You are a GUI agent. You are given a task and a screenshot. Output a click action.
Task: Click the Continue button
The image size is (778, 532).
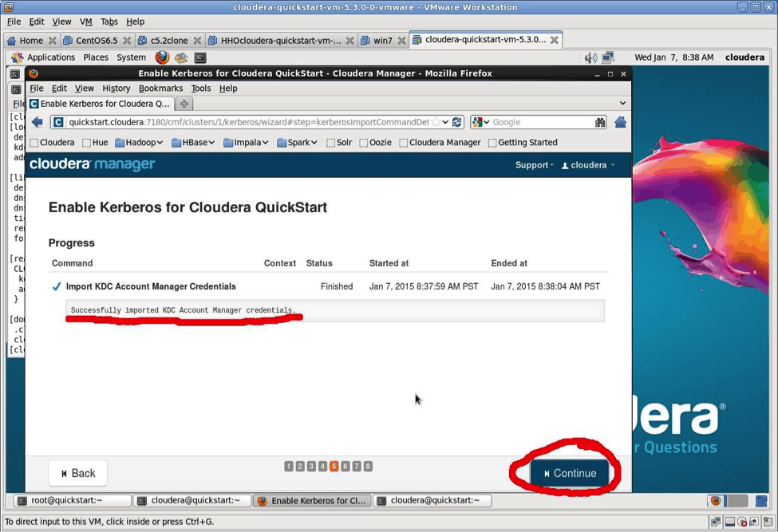(570, 473)
